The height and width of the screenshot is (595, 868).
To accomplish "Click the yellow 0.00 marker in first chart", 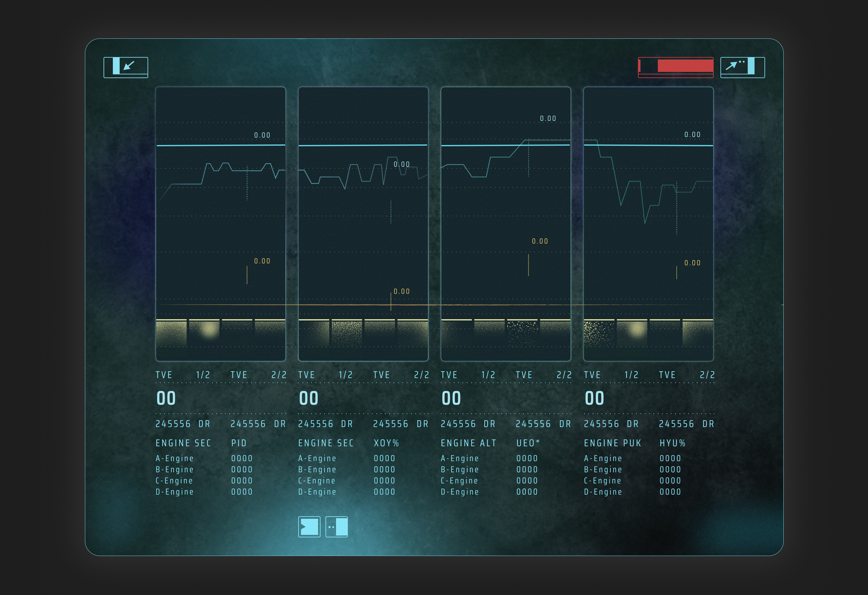I will click(262, 261).
